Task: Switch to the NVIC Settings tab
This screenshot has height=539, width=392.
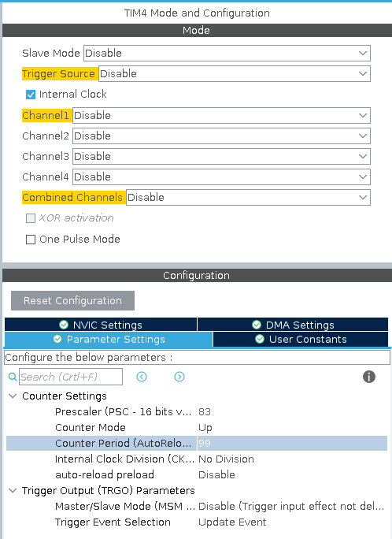Action: [x=101, y=325]
